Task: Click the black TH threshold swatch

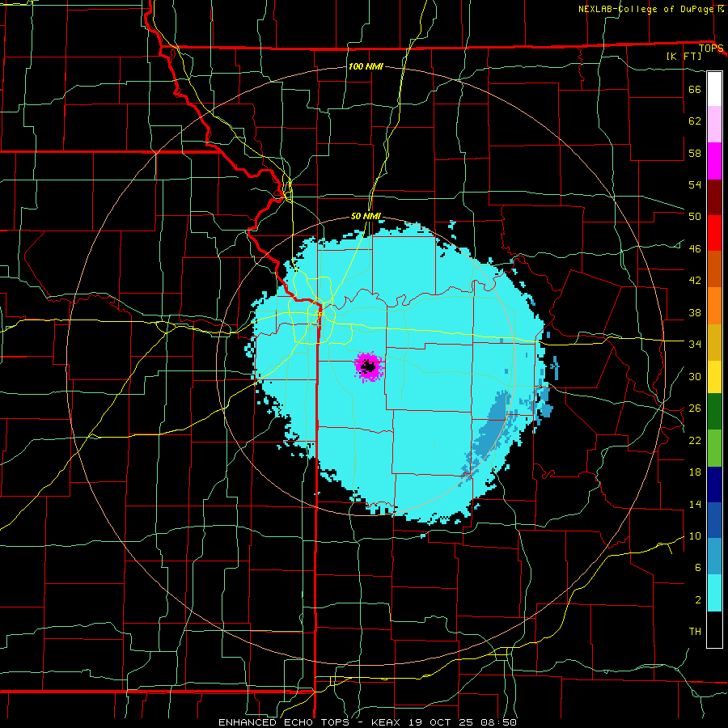Action: [x=714, y=629]
